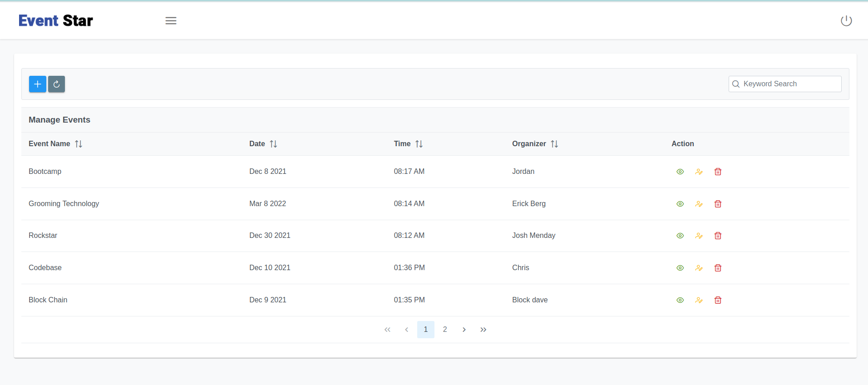The image size is (868, 385).
Task: Sort table by Event Name
Action: click(79, 144)
